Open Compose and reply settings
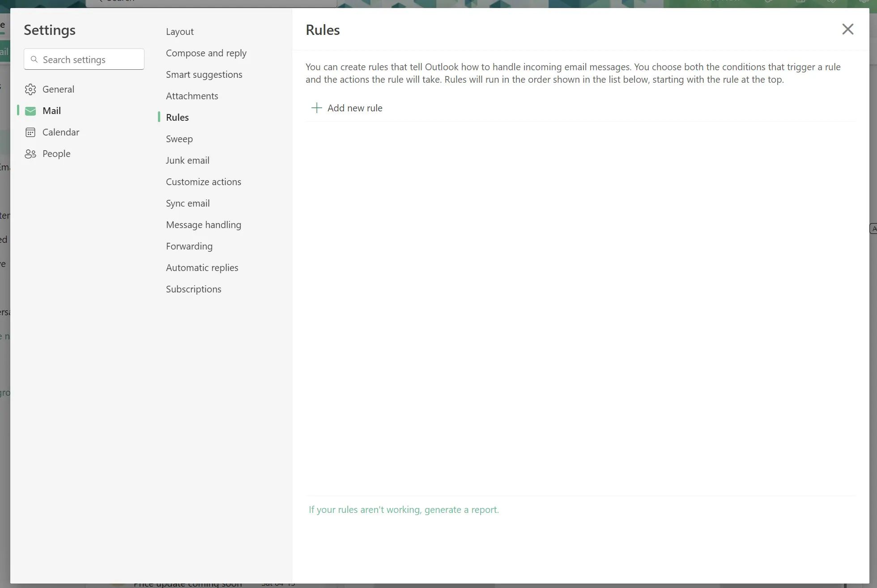This screenshot has height=588, width=877. coord(206,53)
